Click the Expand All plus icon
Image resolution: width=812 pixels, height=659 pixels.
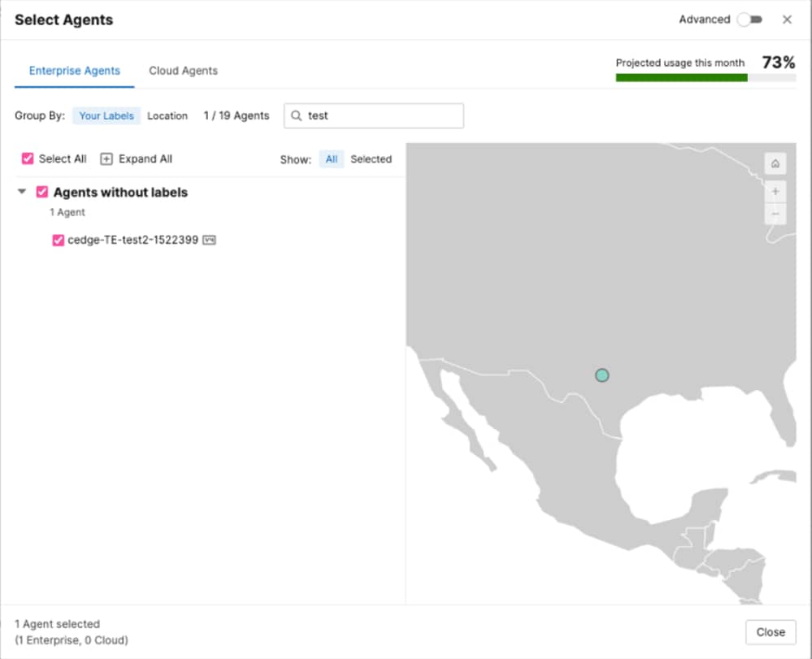pyautogui.click(x=106, y=159)
